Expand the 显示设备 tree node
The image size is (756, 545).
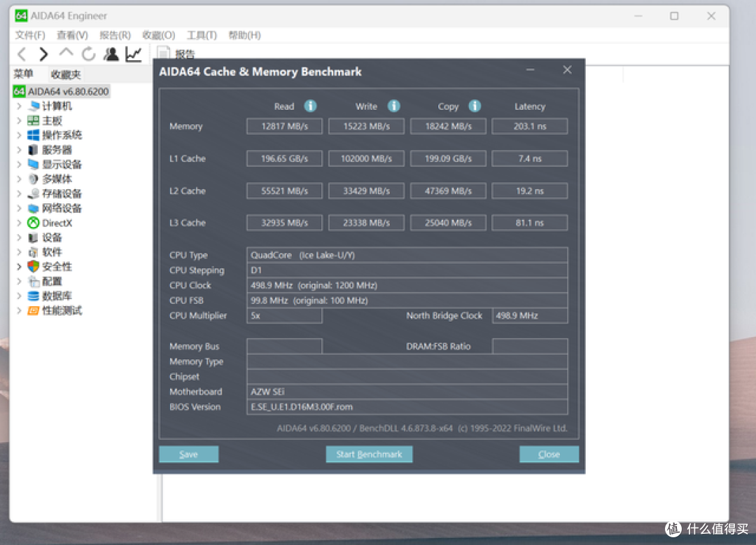tap(20, 165)
